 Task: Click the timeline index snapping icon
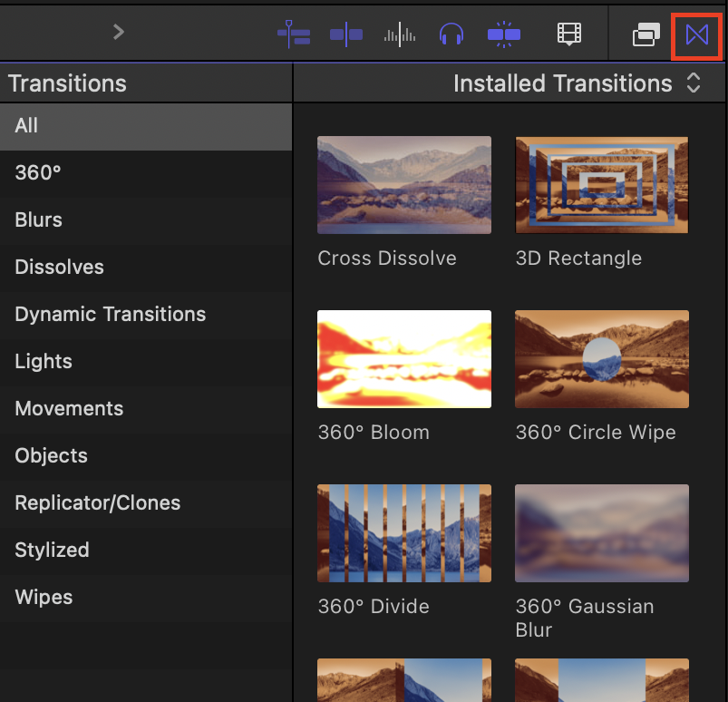click(x=294, y=34)
